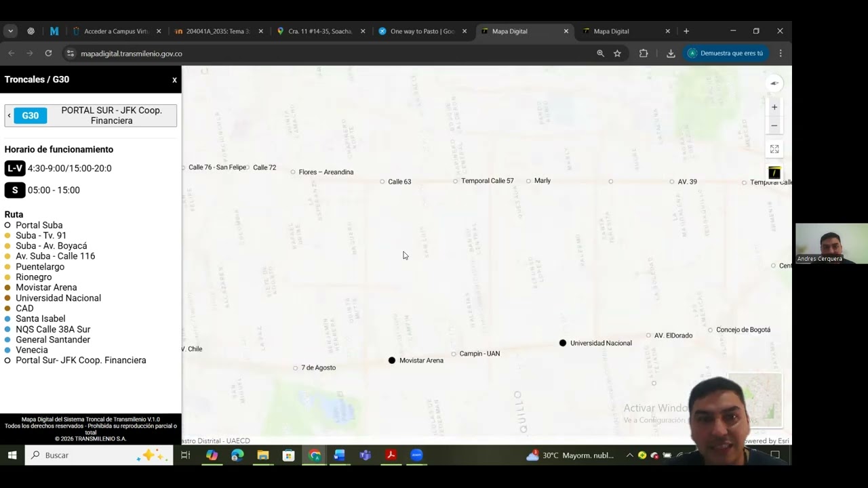Select Venecia stop in list
This screenshot has height=488, width=868.
[32, 350]
